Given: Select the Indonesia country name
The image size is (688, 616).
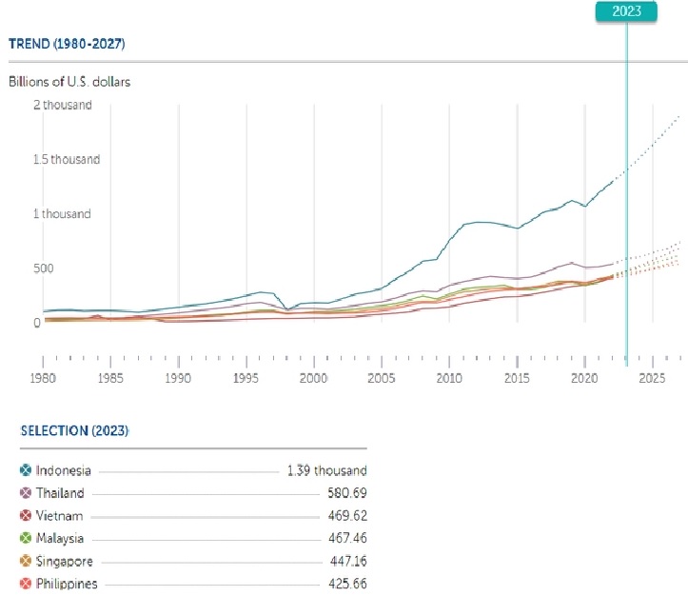Looking at the screenshot, I should [64, 470].
